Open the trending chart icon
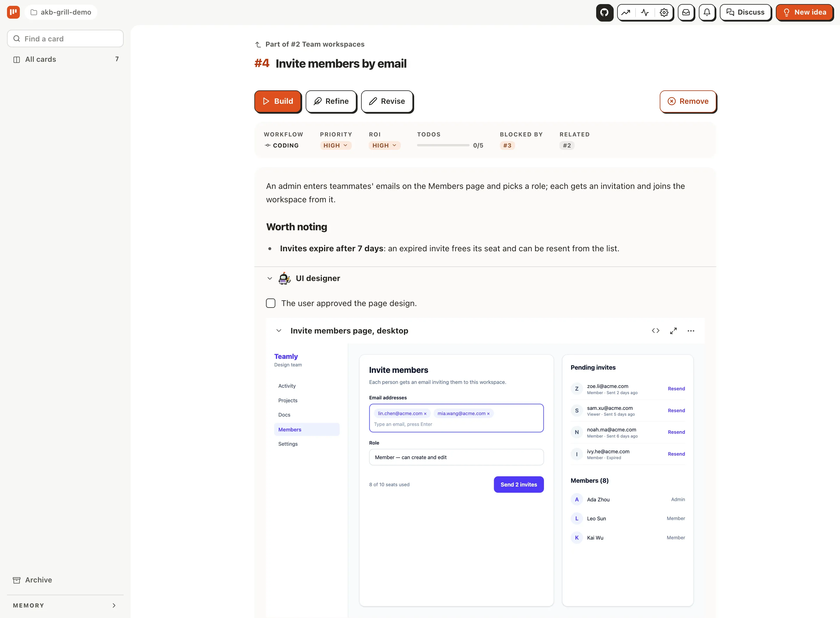The height and width of the screenshot is (618, 840). coord(626,12)
